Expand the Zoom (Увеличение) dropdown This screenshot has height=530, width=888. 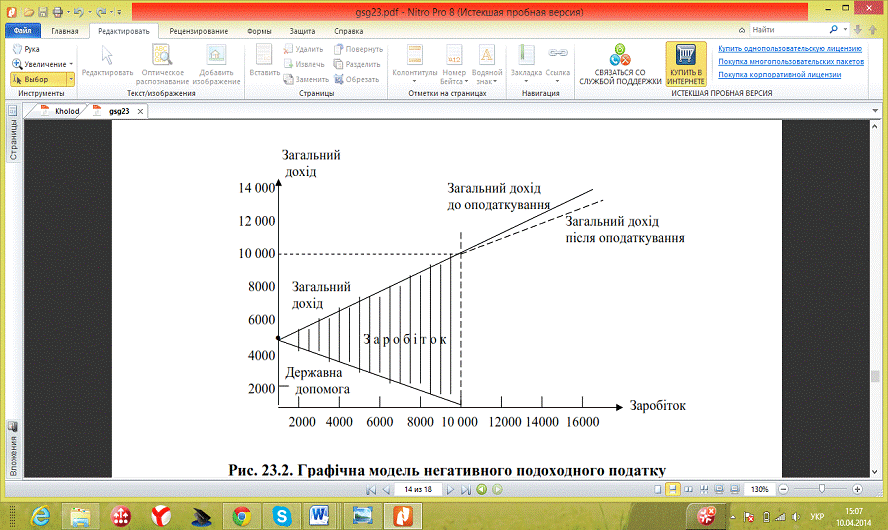tap(70, 63)
